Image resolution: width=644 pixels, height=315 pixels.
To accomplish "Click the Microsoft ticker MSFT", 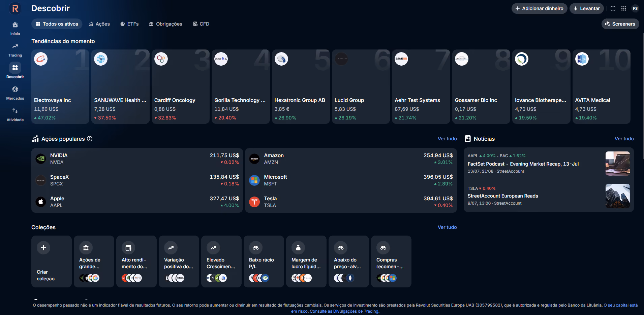I will tap(271, 184).
